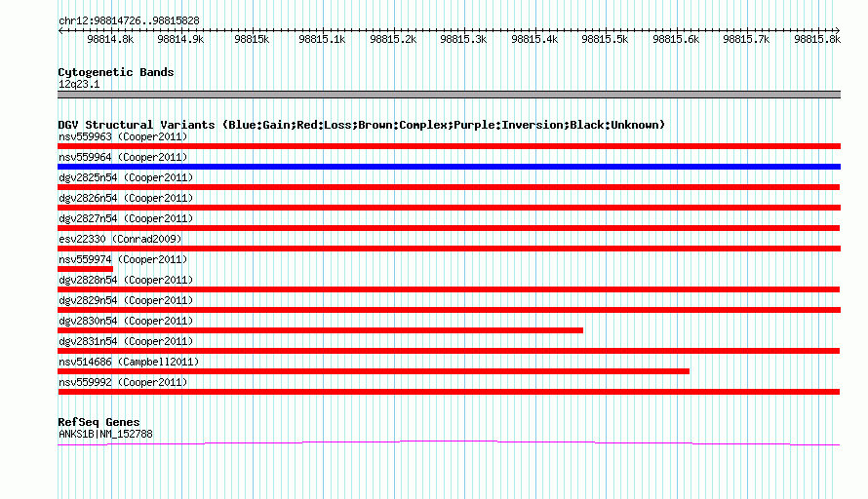Click the 98815.3k ruler tick label

pos(463,39)
